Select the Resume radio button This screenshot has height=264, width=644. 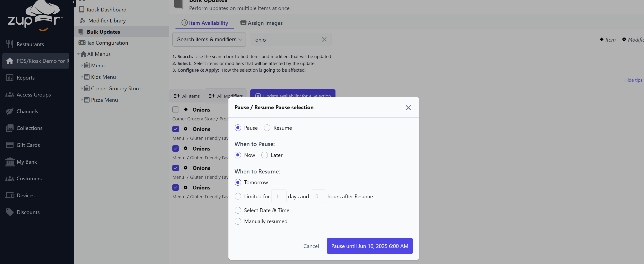[267, 128]
